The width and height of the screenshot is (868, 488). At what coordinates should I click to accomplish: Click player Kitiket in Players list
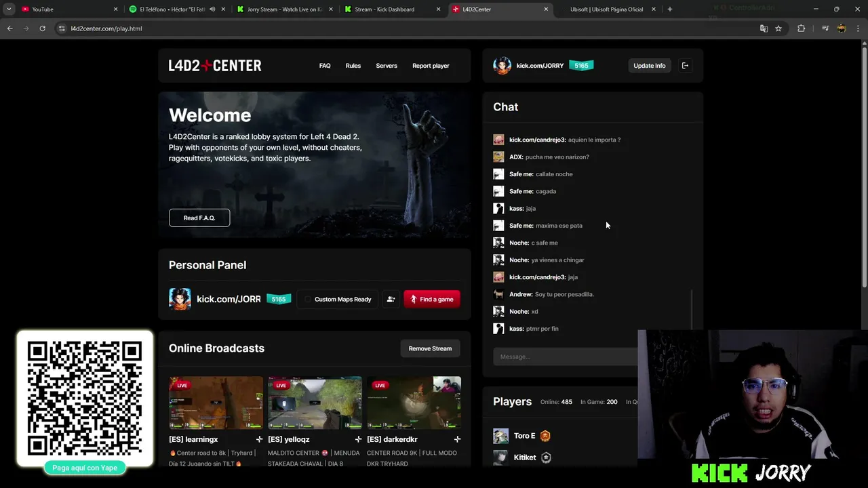coord(525,457)
